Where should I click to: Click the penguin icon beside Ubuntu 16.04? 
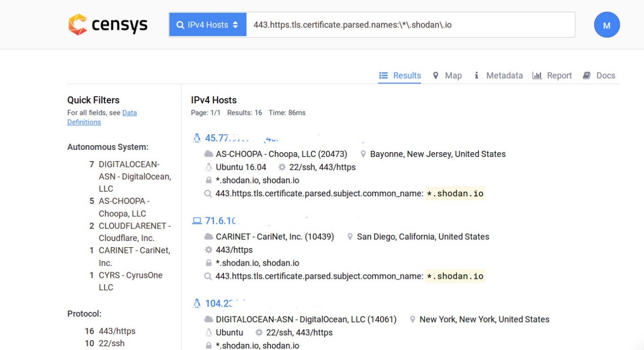(x=208, y=167)
